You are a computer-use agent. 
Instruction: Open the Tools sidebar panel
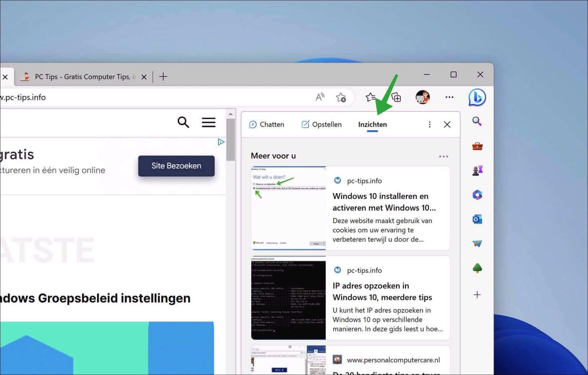click(x=477, y=146)
